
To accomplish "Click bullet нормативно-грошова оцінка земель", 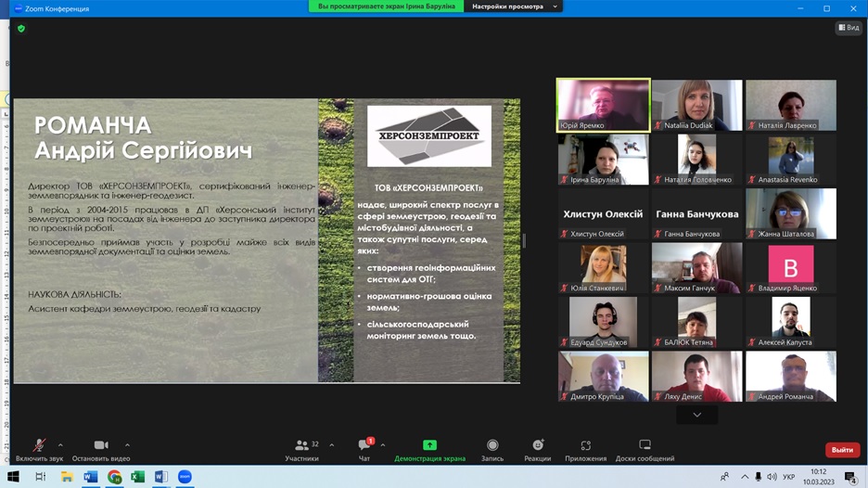I will 428,302.
